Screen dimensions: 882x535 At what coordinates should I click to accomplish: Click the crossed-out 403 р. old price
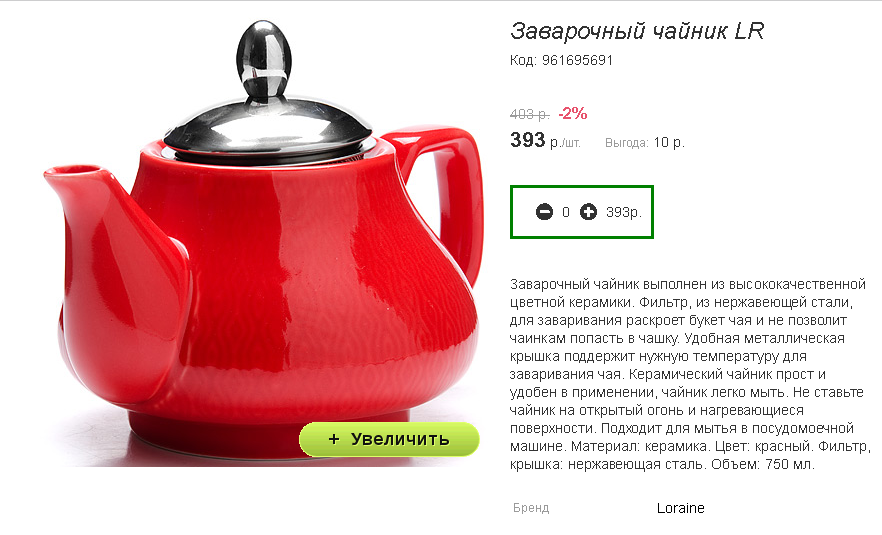tap(529, 114)
